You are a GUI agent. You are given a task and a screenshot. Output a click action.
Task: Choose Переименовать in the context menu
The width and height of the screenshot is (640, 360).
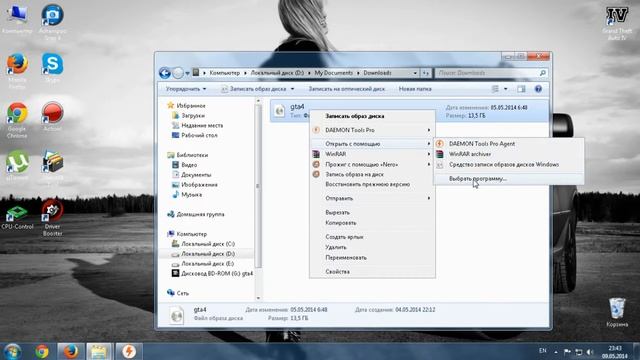[x=372, y=258]
